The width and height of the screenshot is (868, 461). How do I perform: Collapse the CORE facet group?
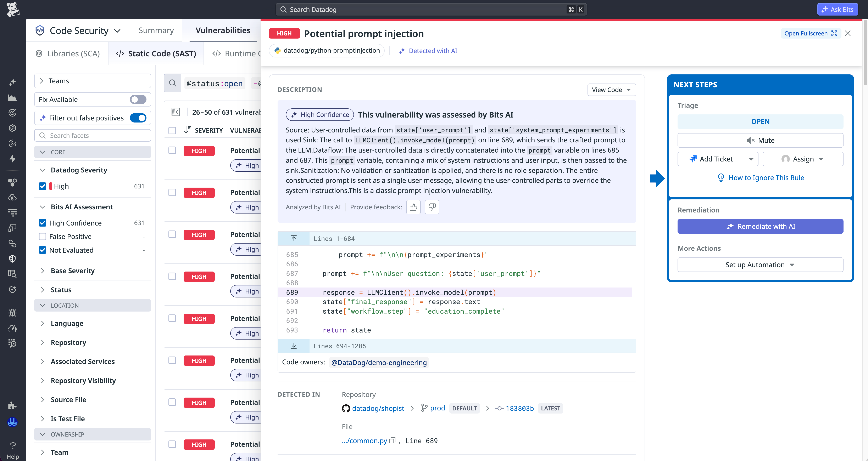click(92, 152)
